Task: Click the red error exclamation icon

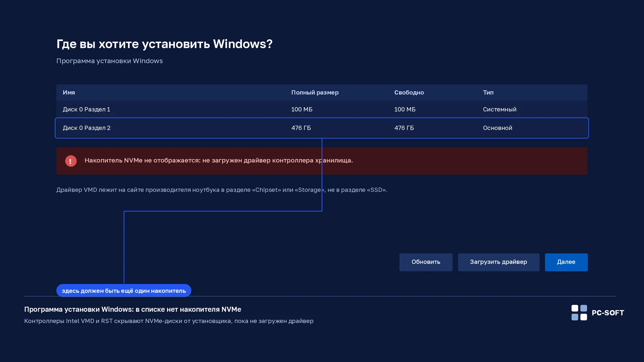Action: (x=71, y=161)
